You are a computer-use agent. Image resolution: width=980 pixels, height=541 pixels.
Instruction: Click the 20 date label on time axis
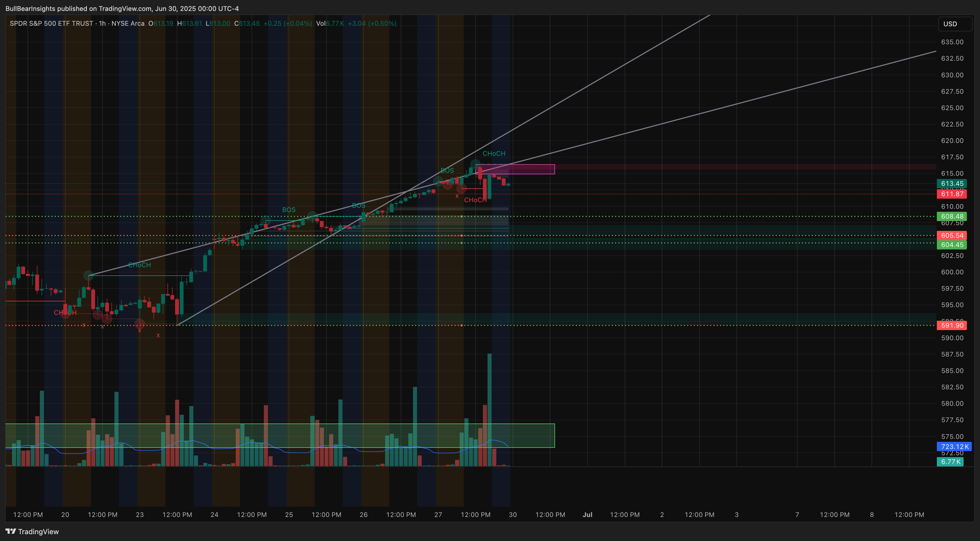click(x=66, y=515)
